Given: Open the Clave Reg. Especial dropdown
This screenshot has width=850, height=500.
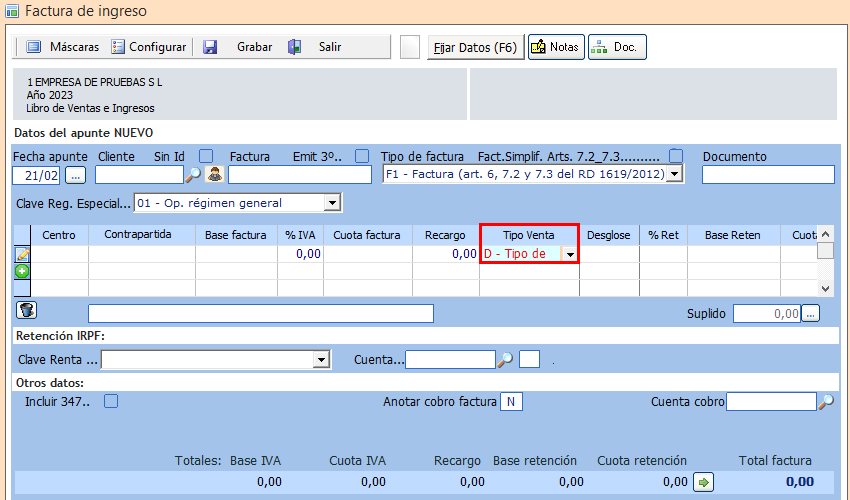Looking at the screenshot, I should [x=332, y=204].
